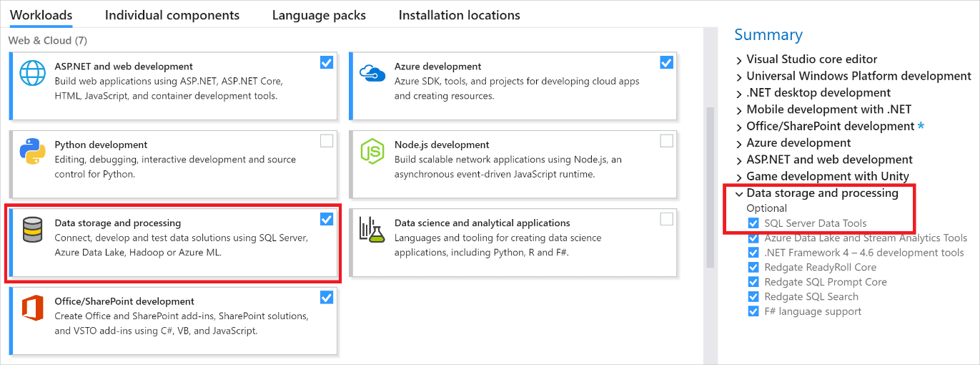Click the Node.js development hexagon icon
The width and height of the screenshot is (980, 365).
click(x=372, y=151)
